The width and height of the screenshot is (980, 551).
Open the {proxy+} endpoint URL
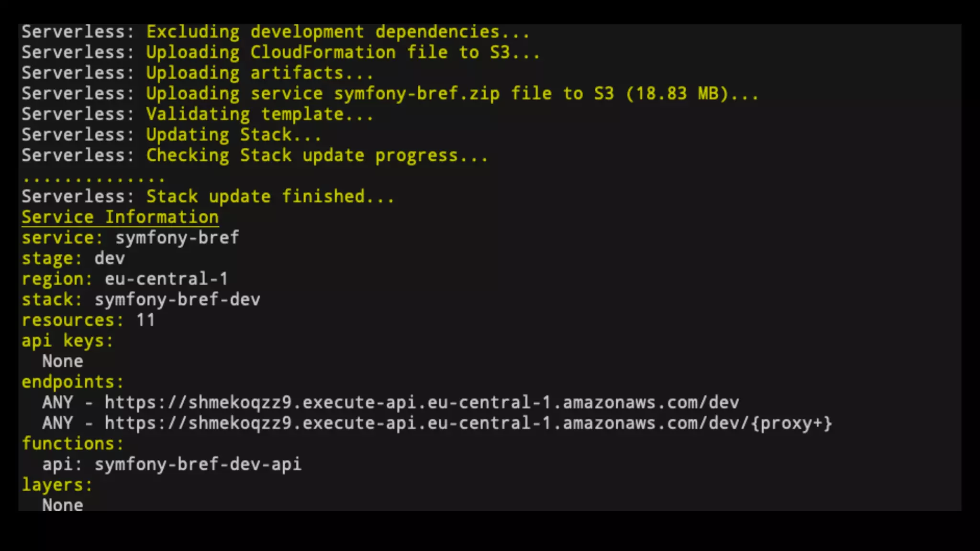pyautogui.click(x=468, y=423)
